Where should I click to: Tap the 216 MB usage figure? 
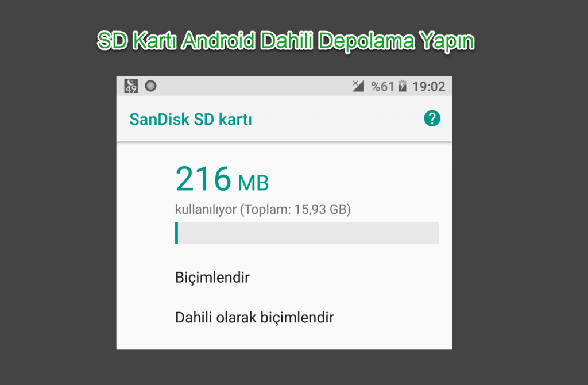point(222,179)
